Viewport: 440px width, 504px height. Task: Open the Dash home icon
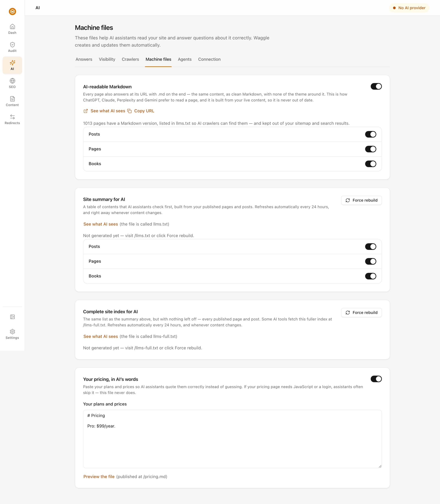tap(12, 27)
